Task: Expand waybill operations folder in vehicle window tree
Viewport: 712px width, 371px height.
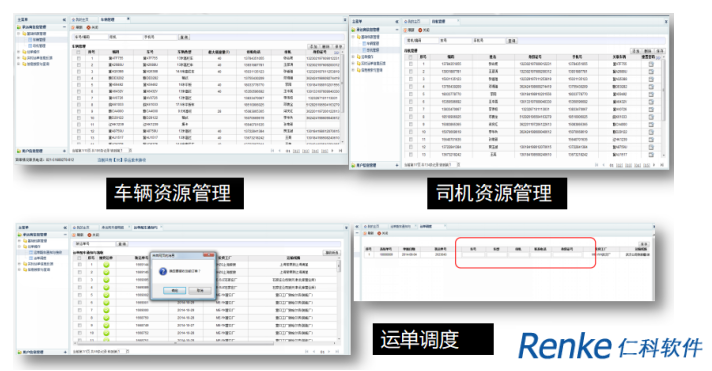Action: pyautogui.click(x=19, y=52)
